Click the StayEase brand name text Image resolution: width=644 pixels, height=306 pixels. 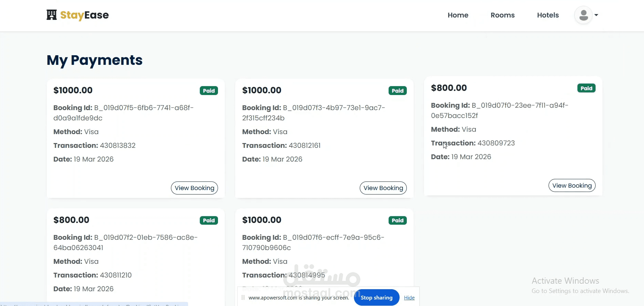(84, 15)
